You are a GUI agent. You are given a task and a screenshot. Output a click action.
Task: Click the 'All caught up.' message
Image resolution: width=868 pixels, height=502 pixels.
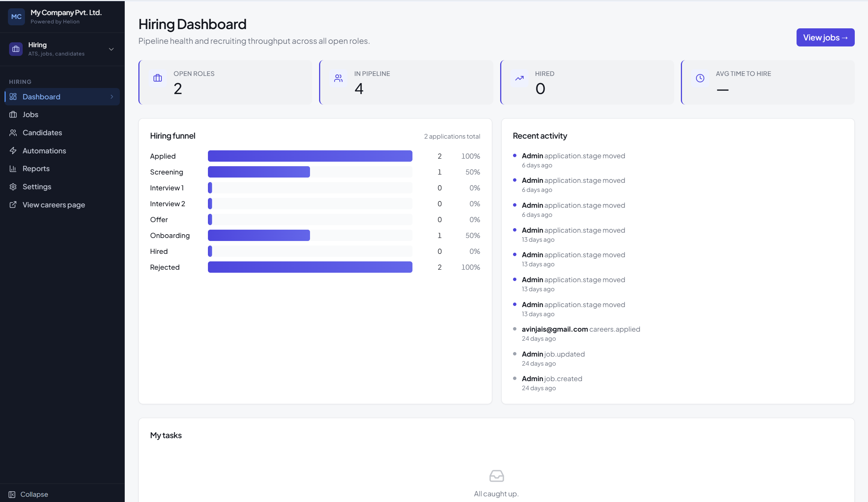(496, 494)
